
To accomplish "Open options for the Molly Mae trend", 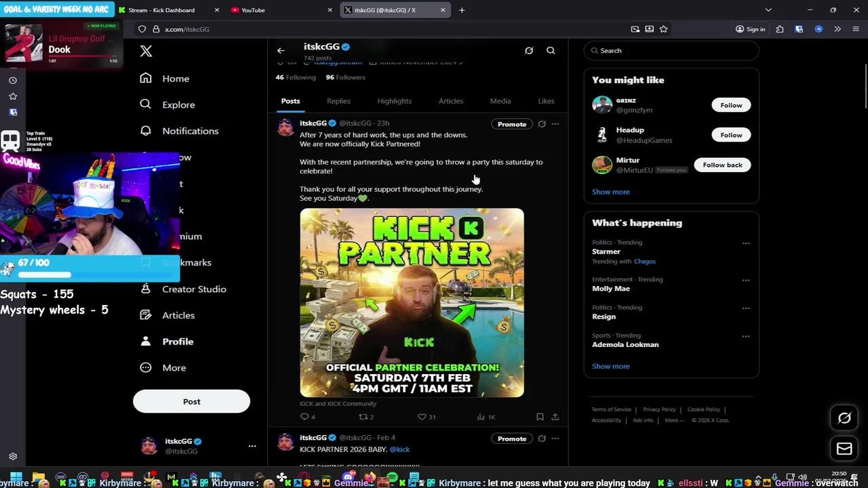I will point(746,280).
